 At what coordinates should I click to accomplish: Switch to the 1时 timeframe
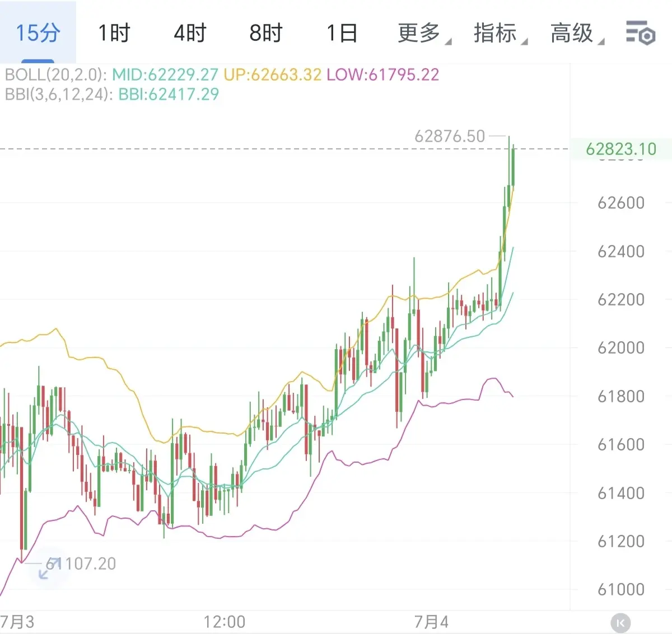pos(114,33)
